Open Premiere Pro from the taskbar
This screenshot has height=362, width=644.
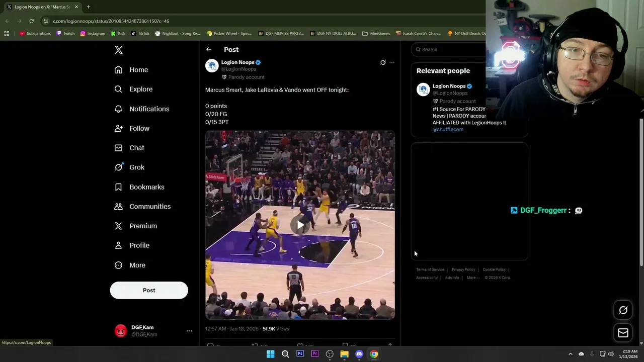pos(315,354)
